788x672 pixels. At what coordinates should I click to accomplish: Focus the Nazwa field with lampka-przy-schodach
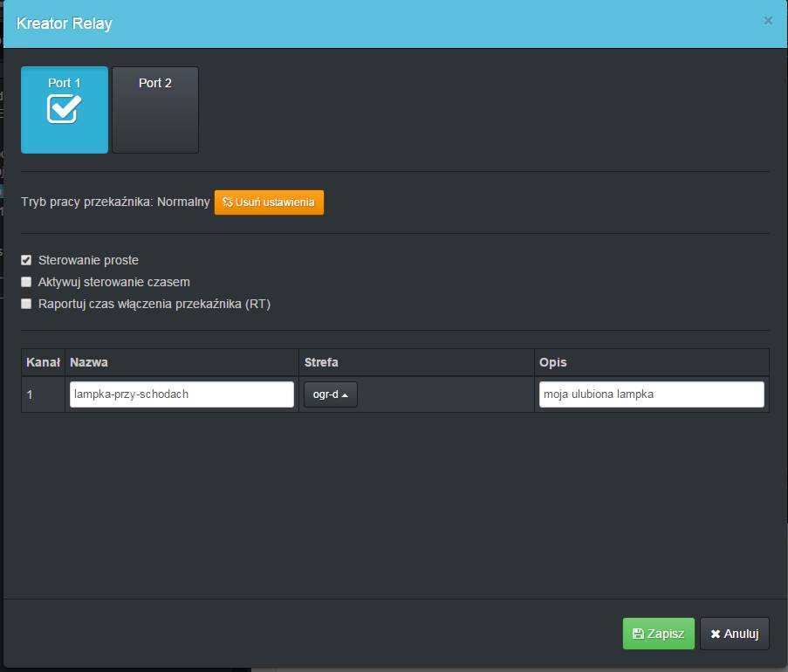click(x=182, y=394)
